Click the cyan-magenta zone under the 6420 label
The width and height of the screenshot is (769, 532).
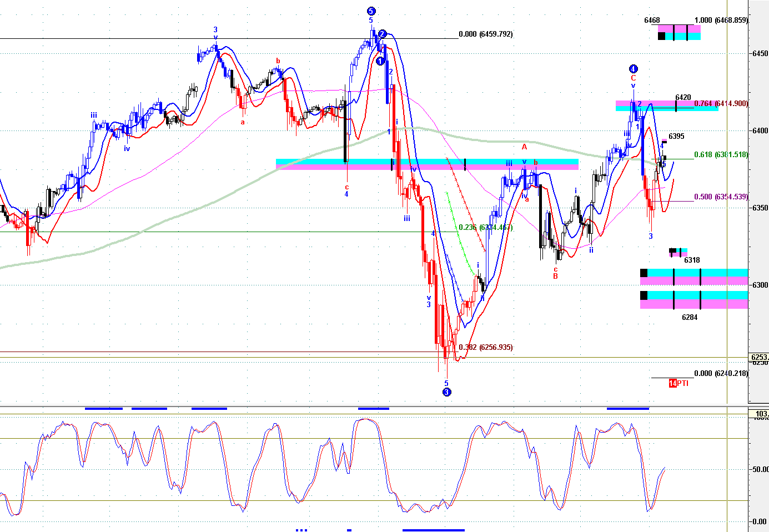coord(667,106)
